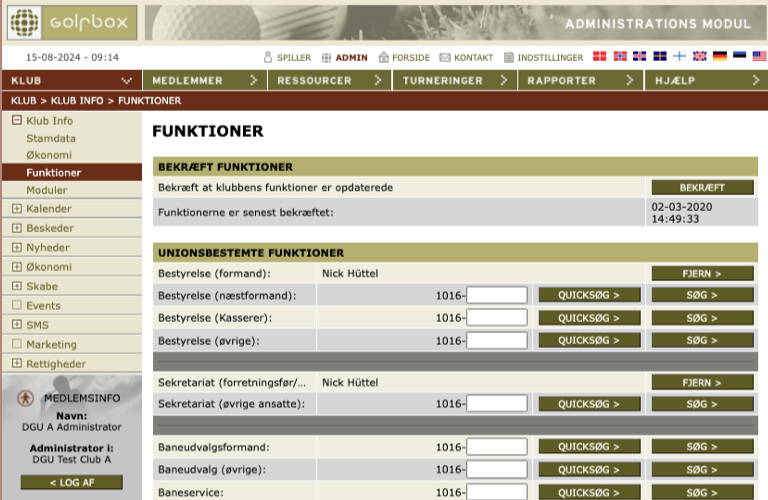The image size is (768, 500).
Task: Click the Spiller person icon
Action: click(x=268, y=57)
